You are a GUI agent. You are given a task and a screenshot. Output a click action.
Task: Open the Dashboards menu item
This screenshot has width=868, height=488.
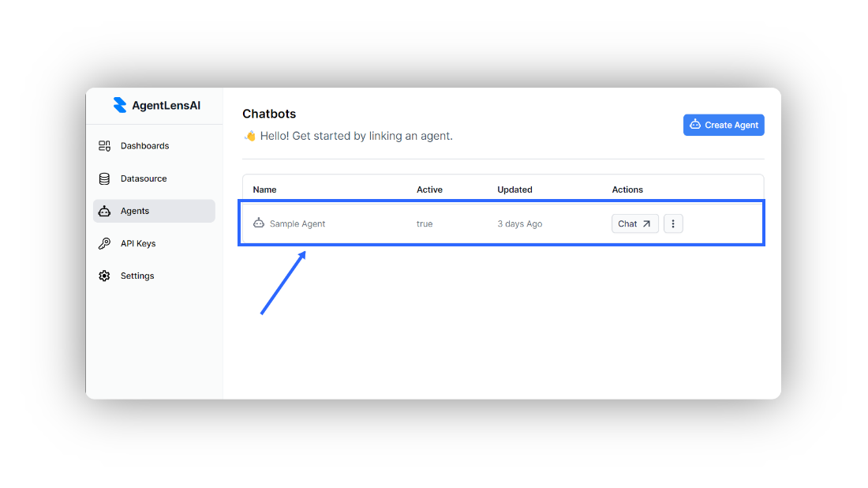(x=144, y=146)
